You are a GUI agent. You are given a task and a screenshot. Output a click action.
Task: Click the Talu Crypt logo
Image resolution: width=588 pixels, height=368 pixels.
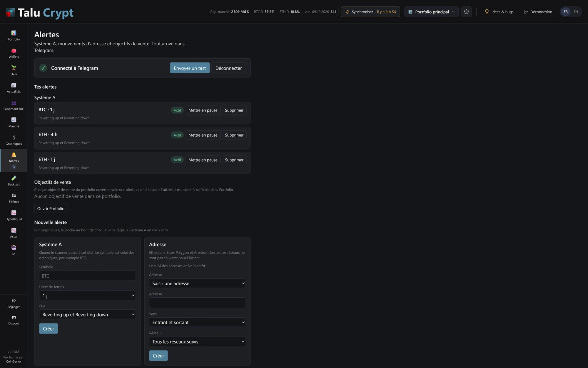pyautogui.click(x=39, y=12)
